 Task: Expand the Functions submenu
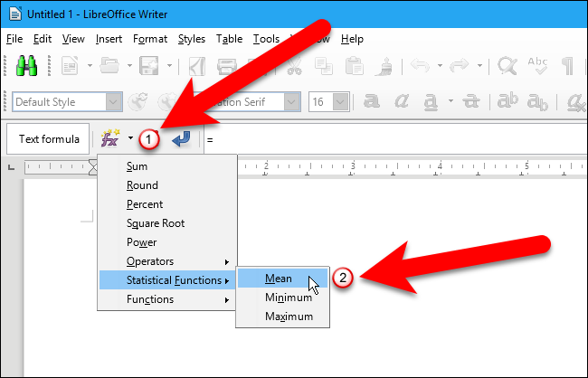[167, 299]
